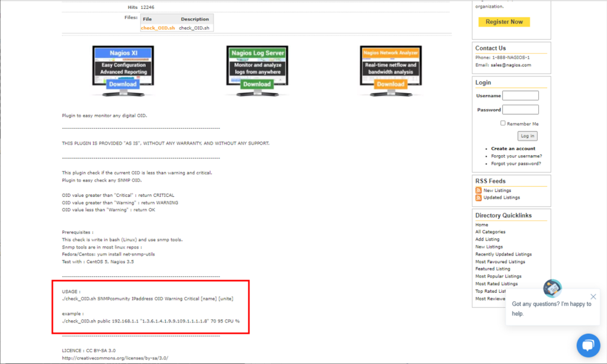
Task: Open Most Rated Listings quicklink
Action: tap(496, 284)
